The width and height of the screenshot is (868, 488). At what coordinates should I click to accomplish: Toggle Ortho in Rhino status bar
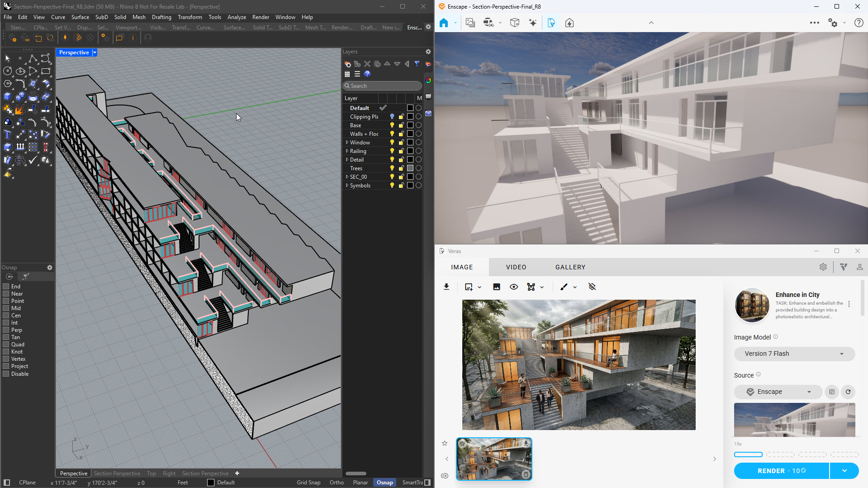(337, 483)
